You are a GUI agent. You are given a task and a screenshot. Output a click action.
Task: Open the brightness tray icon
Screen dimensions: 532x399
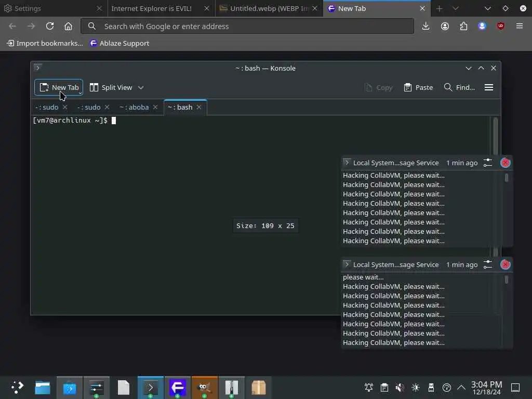(x=416, y=388)
